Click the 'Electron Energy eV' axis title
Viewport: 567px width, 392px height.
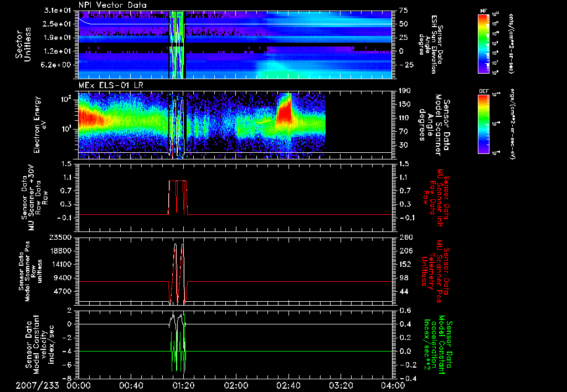pyautogui.click(x=40, y=125)
